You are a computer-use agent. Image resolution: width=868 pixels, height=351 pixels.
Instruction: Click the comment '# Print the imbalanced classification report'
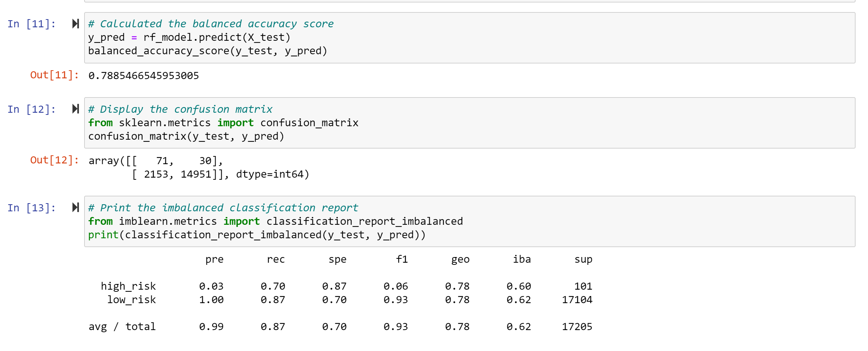[223, 208]
